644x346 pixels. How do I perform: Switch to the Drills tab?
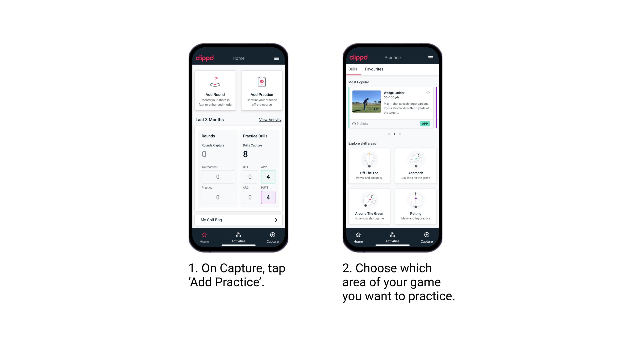pos(354,70)
